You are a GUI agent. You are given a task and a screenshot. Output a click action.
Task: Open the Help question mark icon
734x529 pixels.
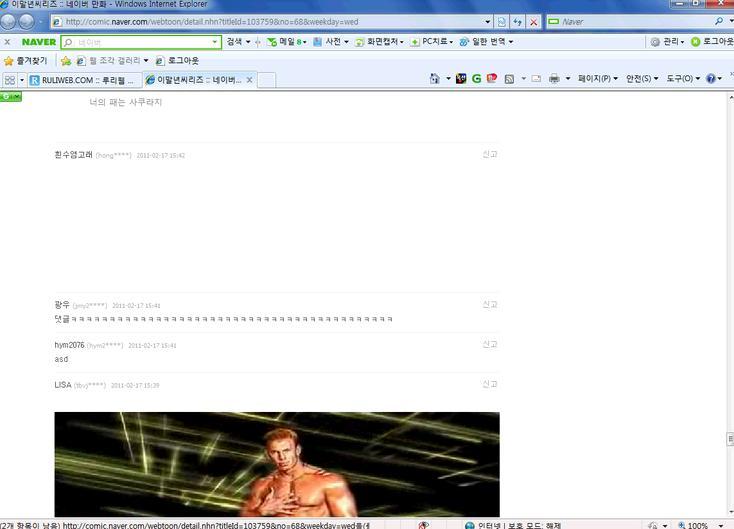click(711, 79)
